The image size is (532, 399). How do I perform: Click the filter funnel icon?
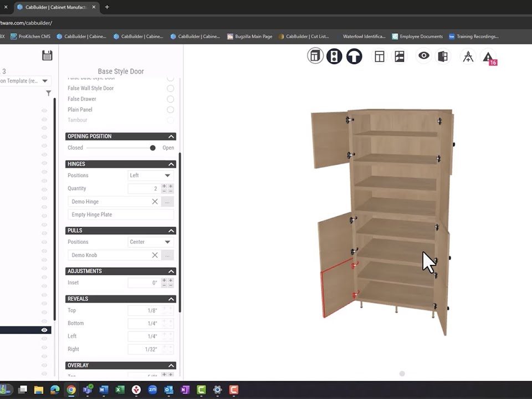click(49, 93)
